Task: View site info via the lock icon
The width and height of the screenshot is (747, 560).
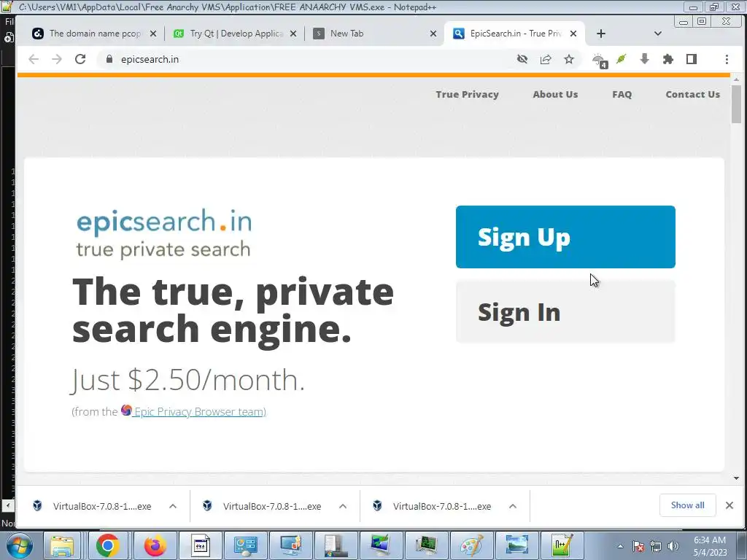Action: (109, 59)
